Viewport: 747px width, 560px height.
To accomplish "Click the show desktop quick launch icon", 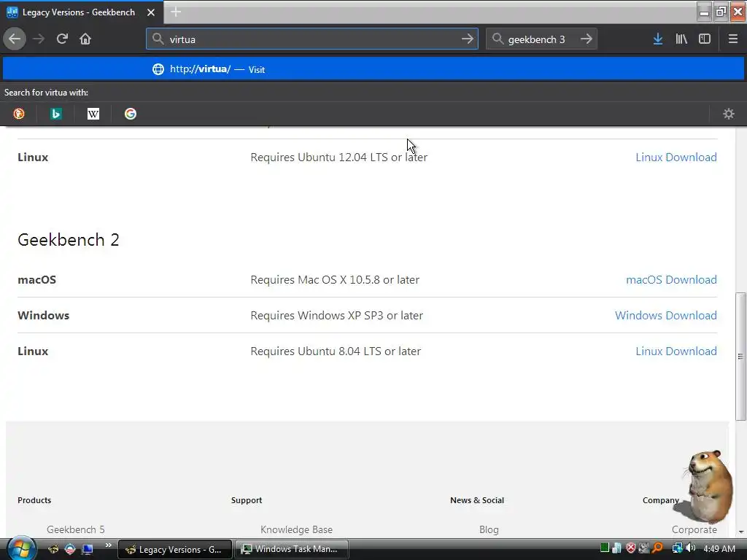I will point(88,549).
